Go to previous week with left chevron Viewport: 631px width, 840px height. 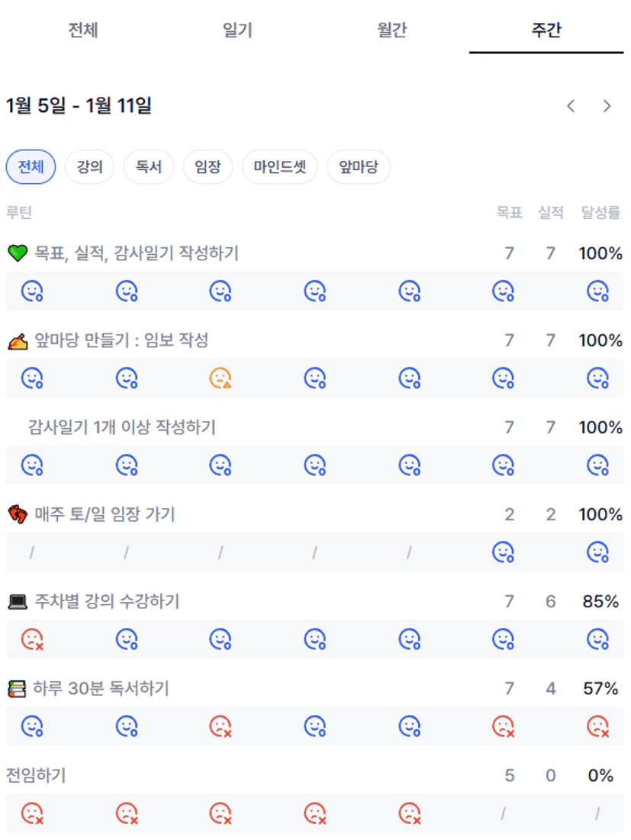(x=571, y=106)
